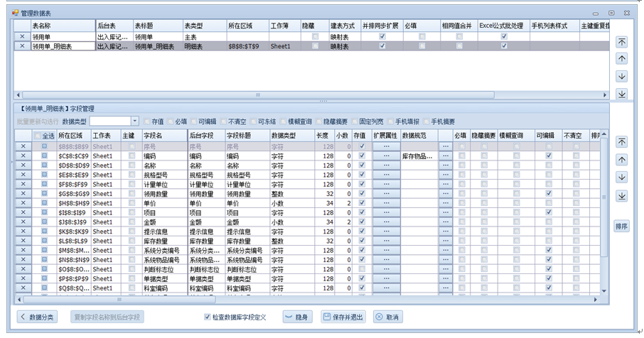Tick the 全选 select-all checkbox

pos(38,136)
